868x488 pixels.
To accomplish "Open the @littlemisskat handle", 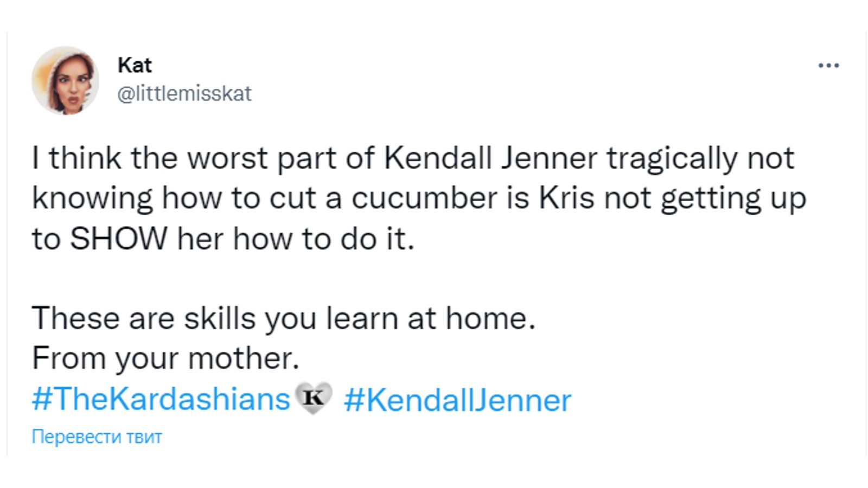I will pos(184,94).
